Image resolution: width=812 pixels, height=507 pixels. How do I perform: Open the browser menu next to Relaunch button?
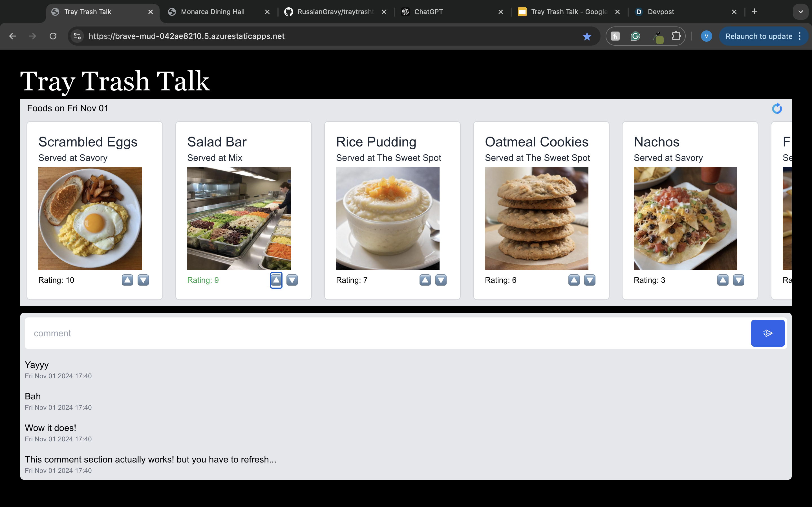800,36
